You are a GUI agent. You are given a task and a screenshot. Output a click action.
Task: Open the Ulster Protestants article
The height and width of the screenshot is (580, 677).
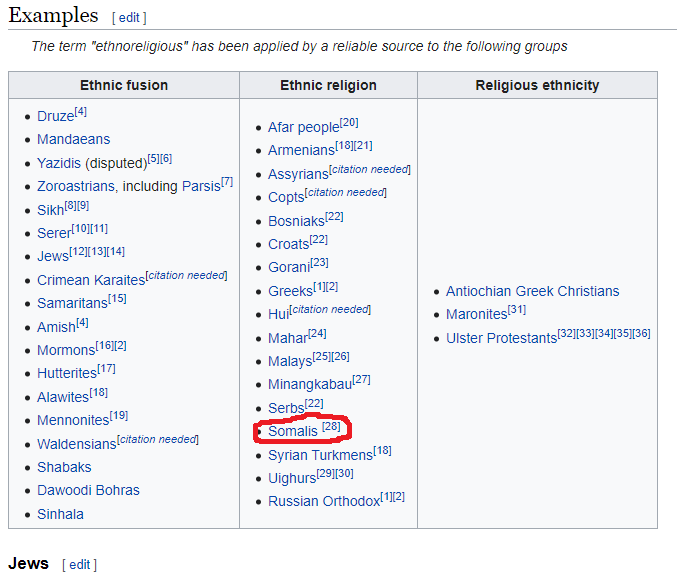pos(501,338)
